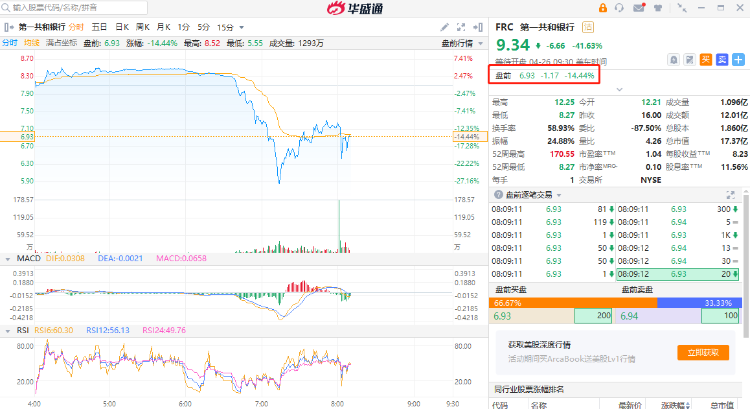Click the orange 66.67% buy ratio bar
This screenshot has height=409, width=750.
point(573,303)
